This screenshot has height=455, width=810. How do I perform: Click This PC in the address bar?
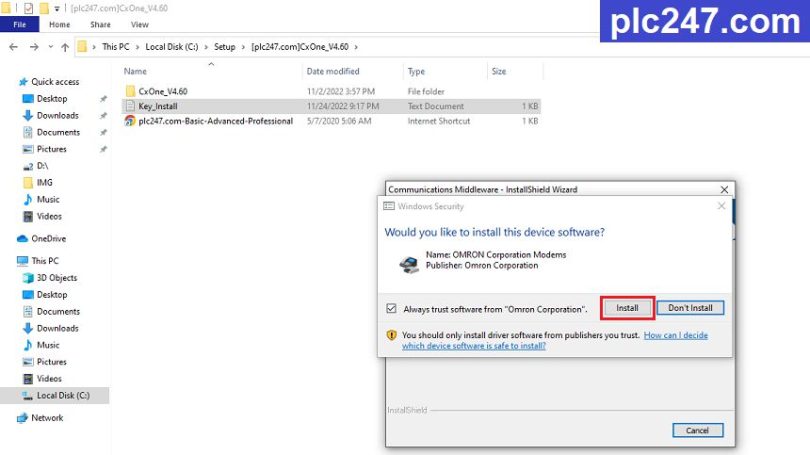point(116,46)
